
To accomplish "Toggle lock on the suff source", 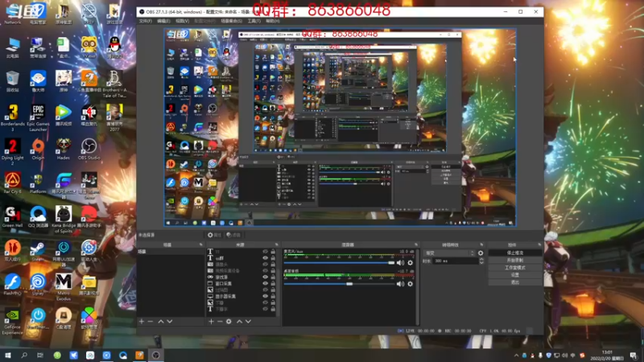I will 273,258.
